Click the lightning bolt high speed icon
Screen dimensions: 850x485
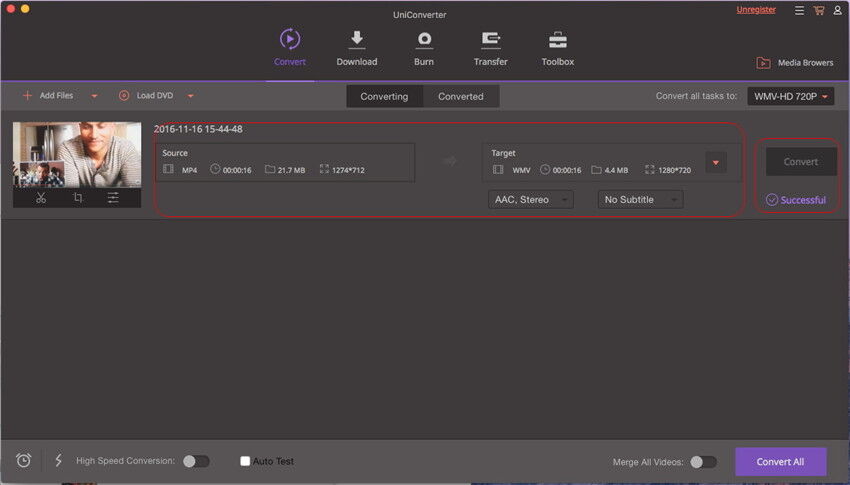(x=59, y=461)
